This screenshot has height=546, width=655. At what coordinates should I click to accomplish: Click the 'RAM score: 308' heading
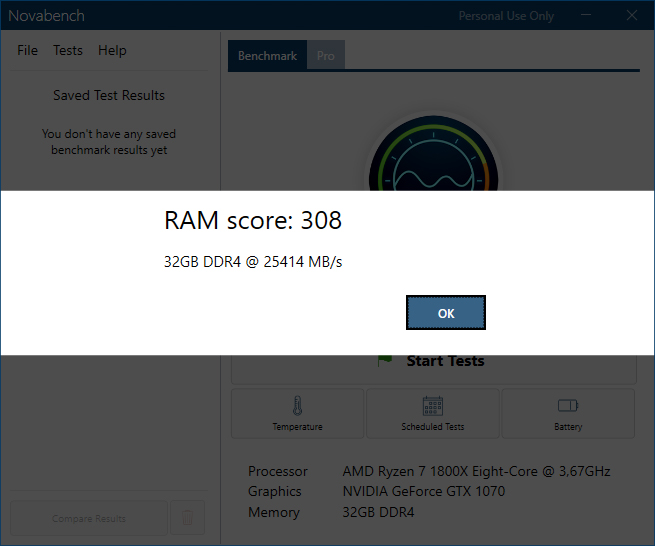(253, 220)
